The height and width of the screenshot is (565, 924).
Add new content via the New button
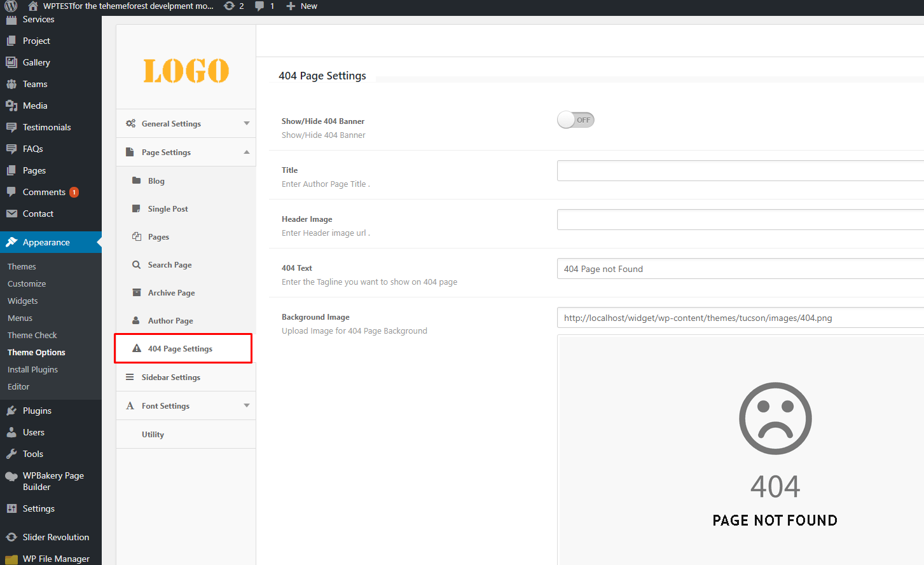coord(302,6)
